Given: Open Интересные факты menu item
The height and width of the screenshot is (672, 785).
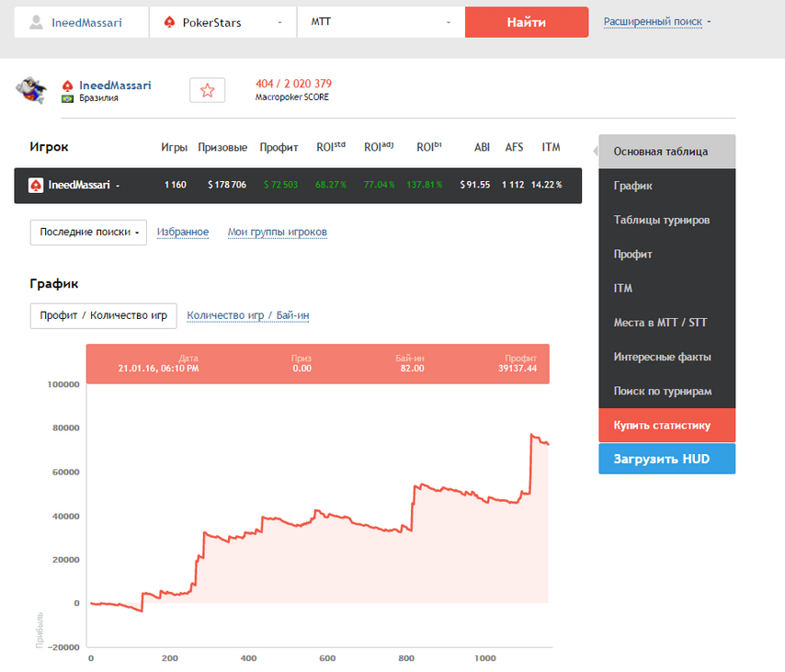Looking at the screenshot, I should (x=666, y=357).
